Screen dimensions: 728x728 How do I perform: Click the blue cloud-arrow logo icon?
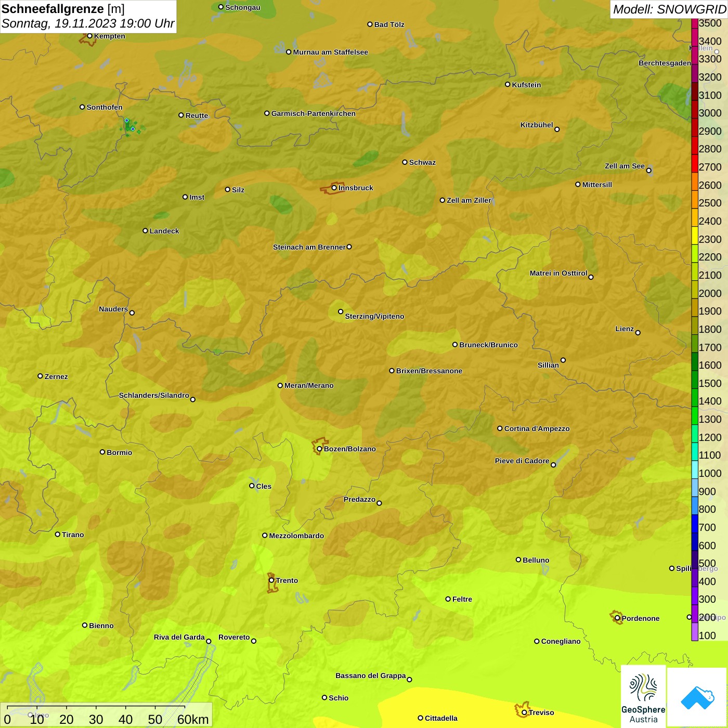tap(697, 698)
